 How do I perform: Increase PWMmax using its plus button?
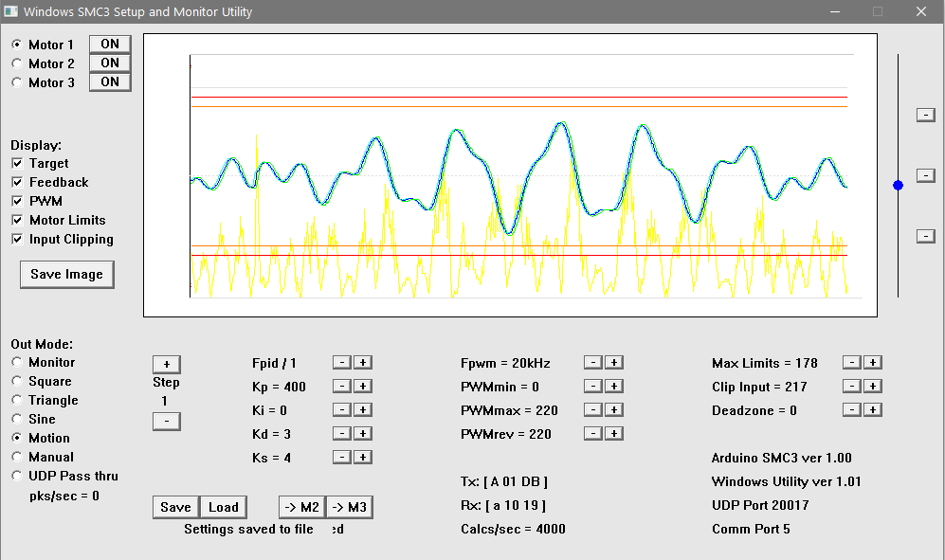613,410
